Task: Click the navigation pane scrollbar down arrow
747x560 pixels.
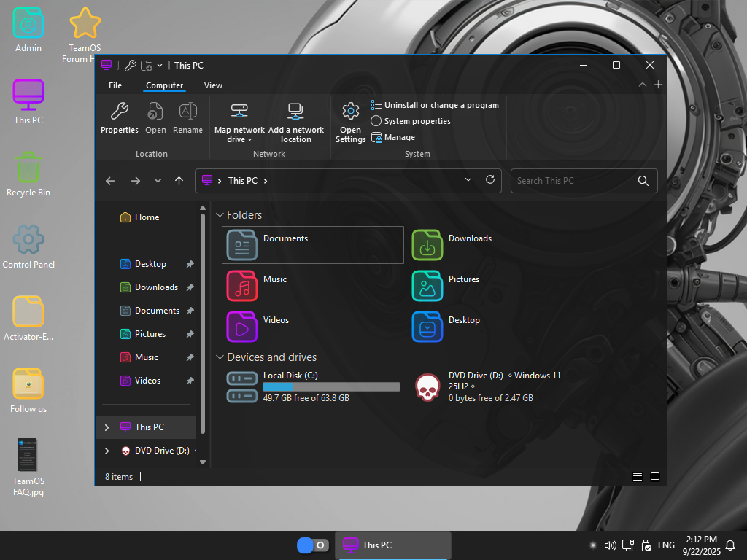Action: [x=203, y=462]
